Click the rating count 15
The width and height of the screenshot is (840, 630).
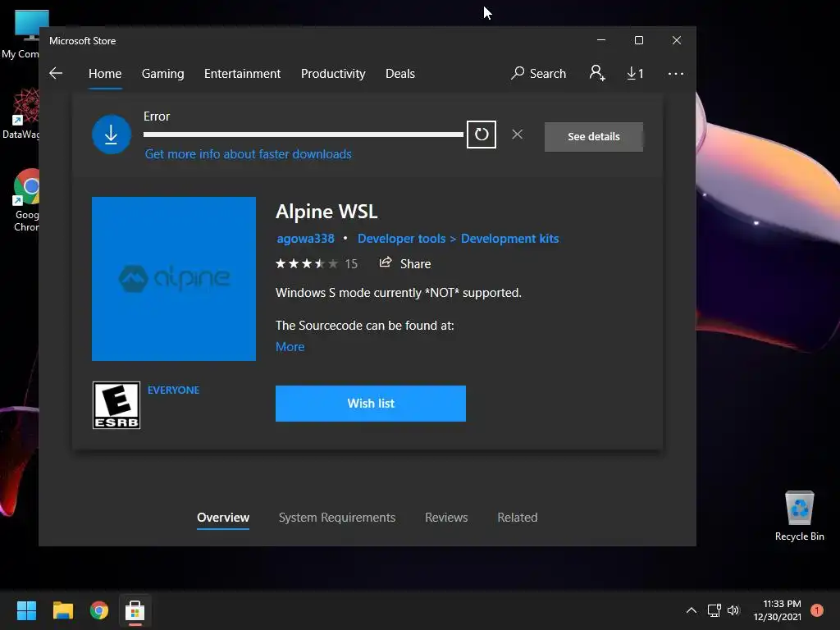click(x=351, y=263)
